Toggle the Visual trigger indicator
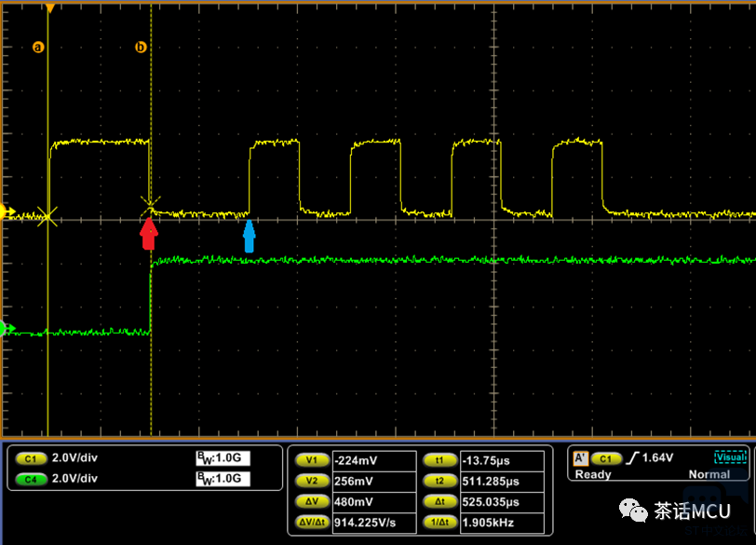756x545 pixels. pos(730,457)
